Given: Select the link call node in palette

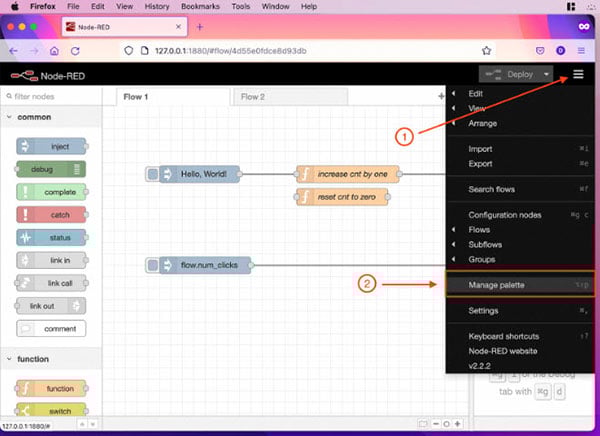Looking at the screenshot, I should pyautogui.click(x=52, y=283).
